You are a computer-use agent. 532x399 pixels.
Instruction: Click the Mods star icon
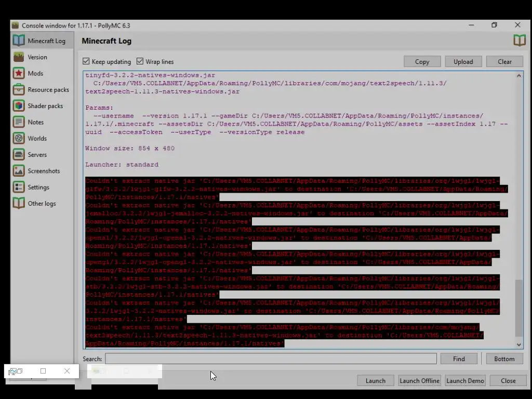pyautogui.click(x=19, y=73)
